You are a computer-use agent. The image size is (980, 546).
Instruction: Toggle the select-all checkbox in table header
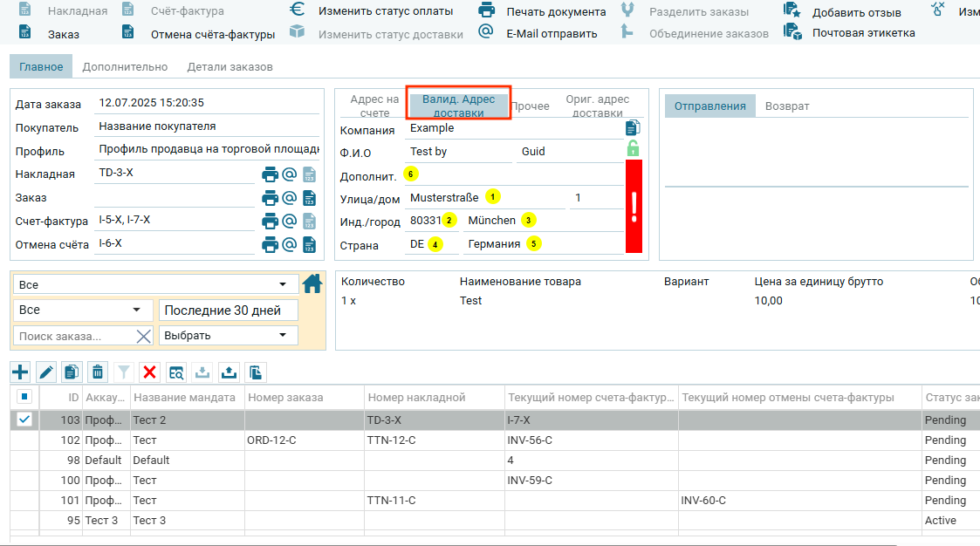click(x=24, y=397)
